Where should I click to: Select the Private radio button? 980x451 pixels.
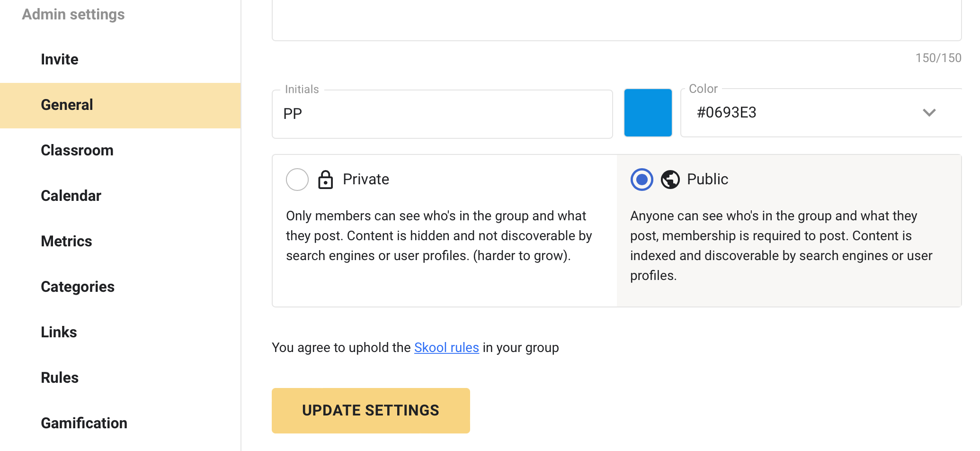(297, 180)
